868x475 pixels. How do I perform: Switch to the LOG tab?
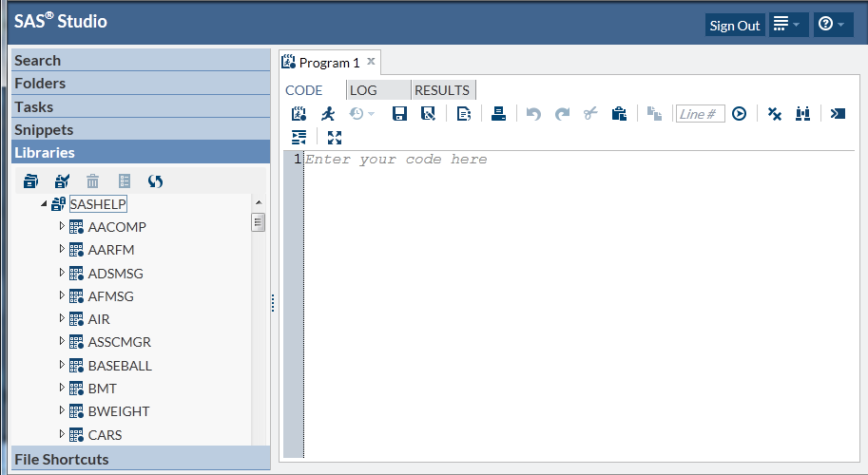pos(378,90)
